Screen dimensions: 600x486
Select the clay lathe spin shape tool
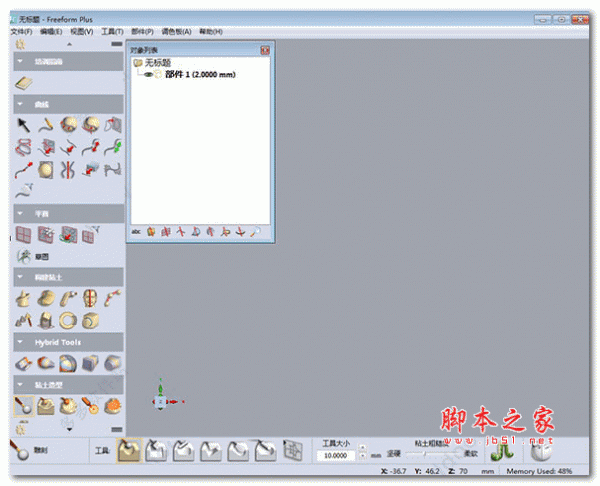click(x=24, y=298)
